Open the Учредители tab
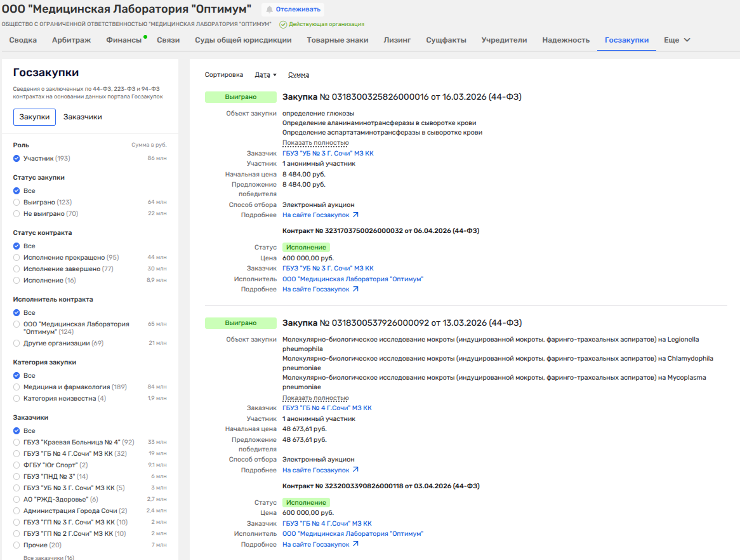Image resolution: width=740 pixels, height=560 pixels. point(504,40)
